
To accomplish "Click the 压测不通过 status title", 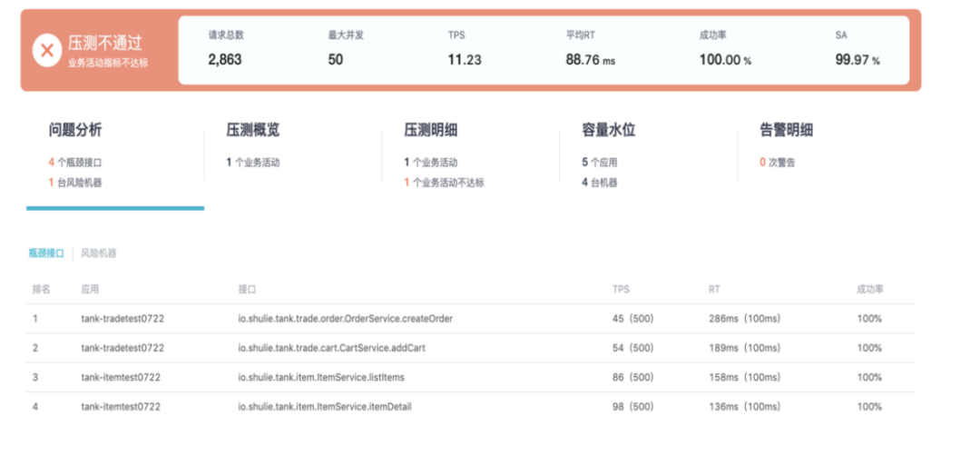I will pyautogui.click(x=105, y=44).
